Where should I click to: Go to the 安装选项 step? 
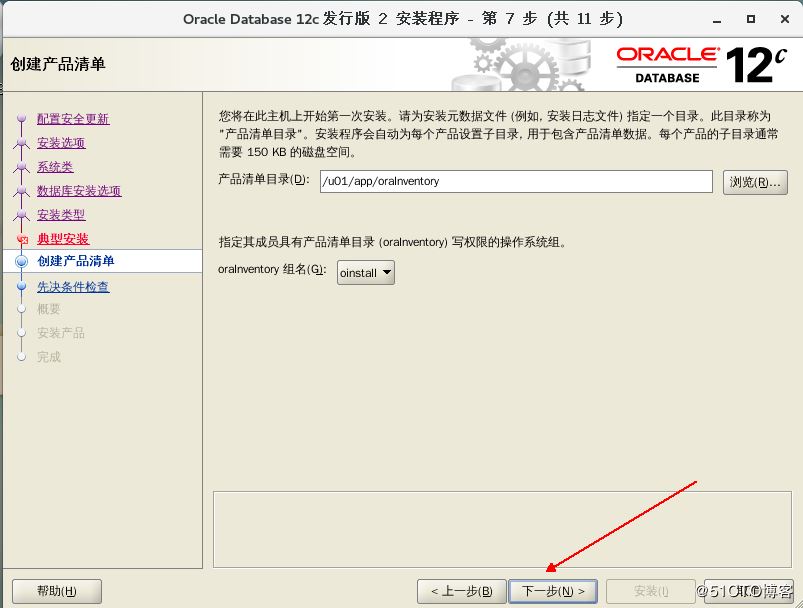point(61,143)
